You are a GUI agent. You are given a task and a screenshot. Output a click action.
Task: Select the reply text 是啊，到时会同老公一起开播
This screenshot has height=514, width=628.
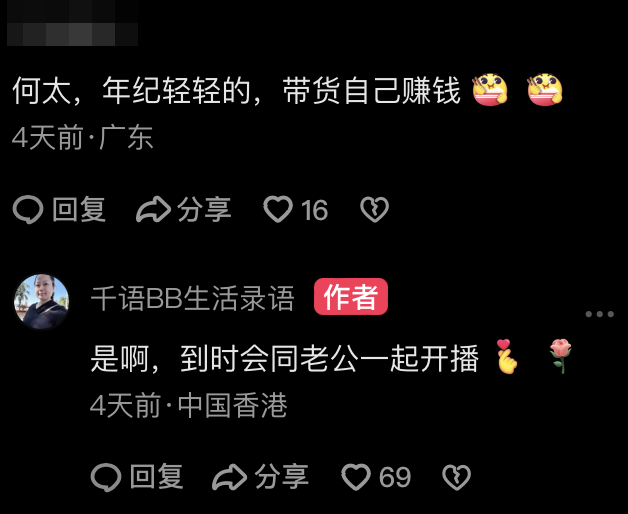pyautogui.click(x=285, y=359)
